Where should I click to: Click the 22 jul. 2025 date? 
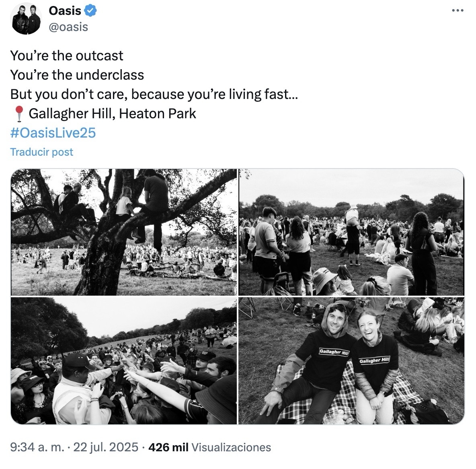(106, 447)
